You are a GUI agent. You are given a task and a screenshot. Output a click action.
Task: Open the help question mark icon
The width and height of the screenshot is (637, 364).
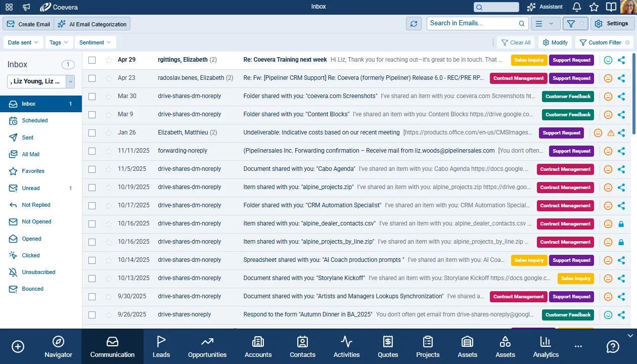613,347
